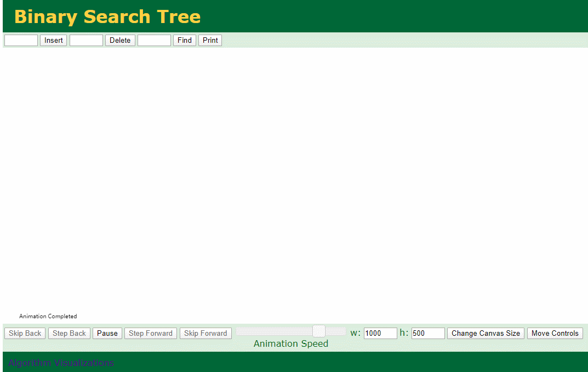The width and height of the screenshot is (588, 372).
Task: Click the Delete button
Action: coord(120,41)
